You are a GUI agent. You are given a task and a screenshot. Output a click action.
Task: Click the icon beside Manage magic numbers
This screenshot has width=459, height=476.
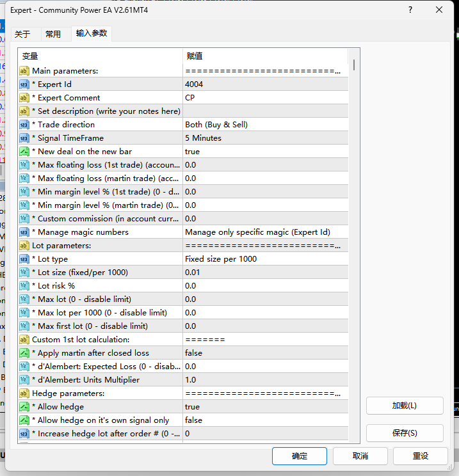[x=24, y=232]
